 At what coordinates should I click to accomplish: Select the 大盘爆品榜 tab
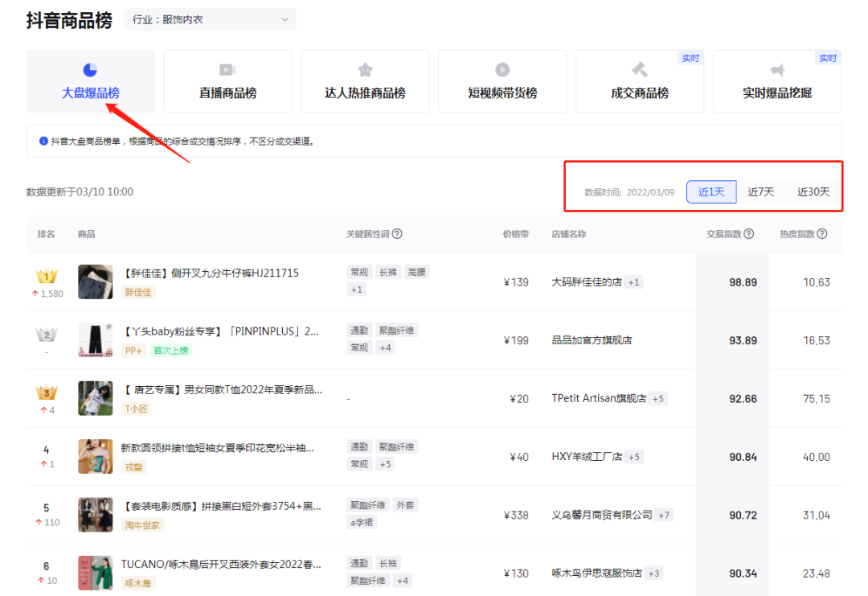[91, 81]
